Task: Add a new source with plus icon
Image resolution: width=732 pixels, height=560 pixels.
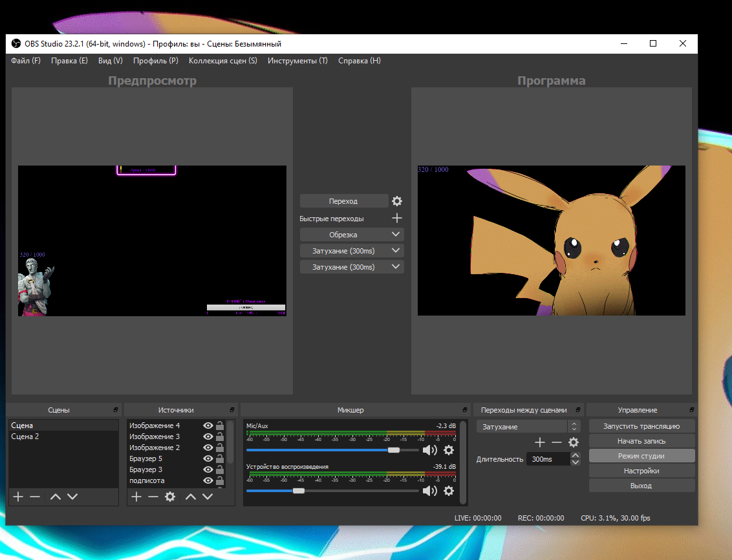Action: point(136,497)
